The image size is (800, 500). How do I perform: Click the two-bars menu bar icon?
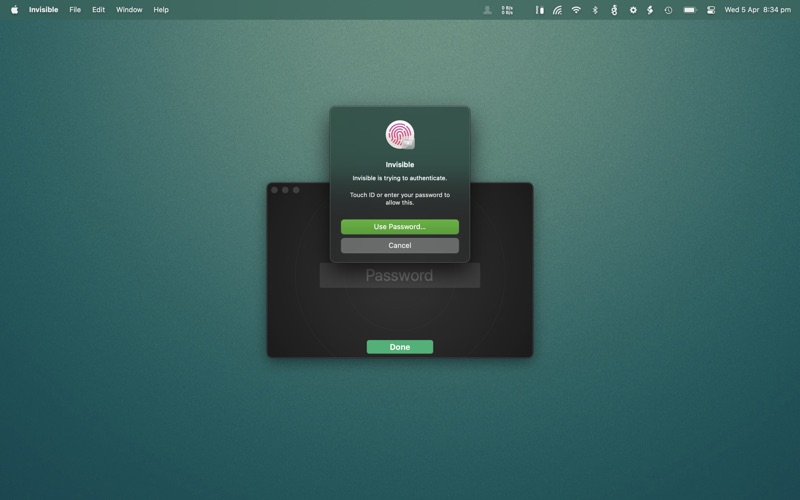point(539,10)
